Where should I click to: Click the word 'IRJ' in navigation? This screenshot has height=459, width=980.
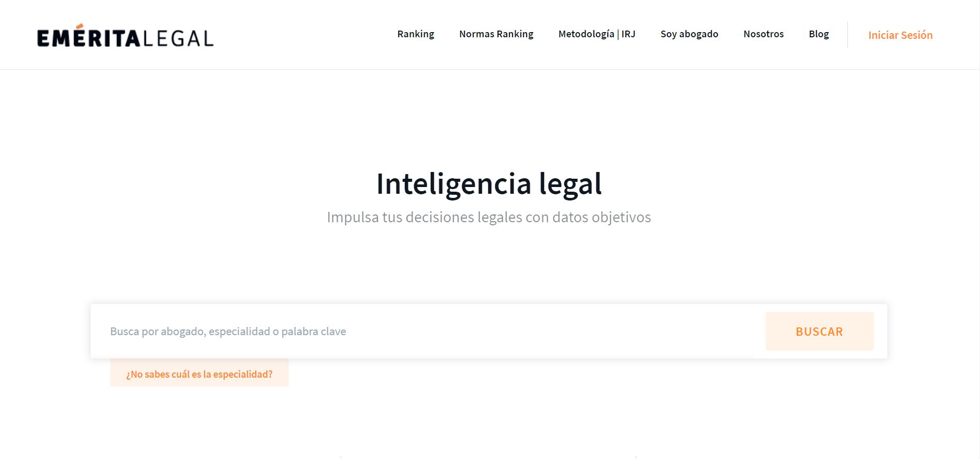pos(628,34)
